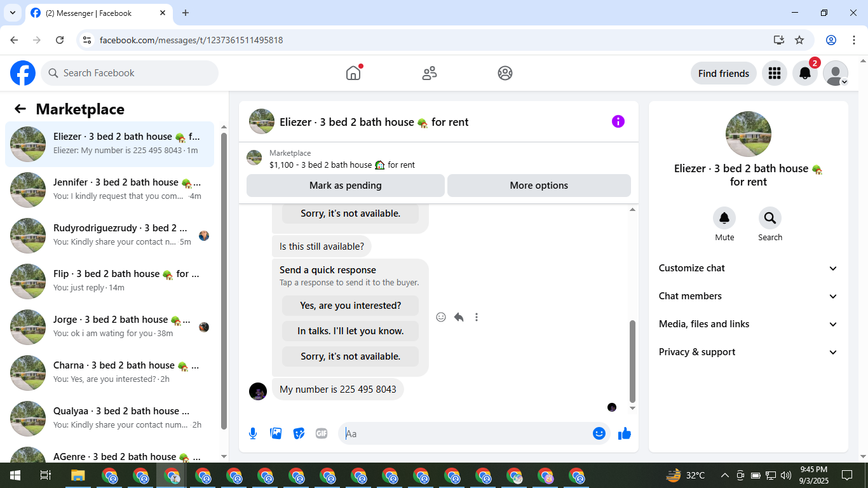Click the install app icon in address bar

point(779,40)
